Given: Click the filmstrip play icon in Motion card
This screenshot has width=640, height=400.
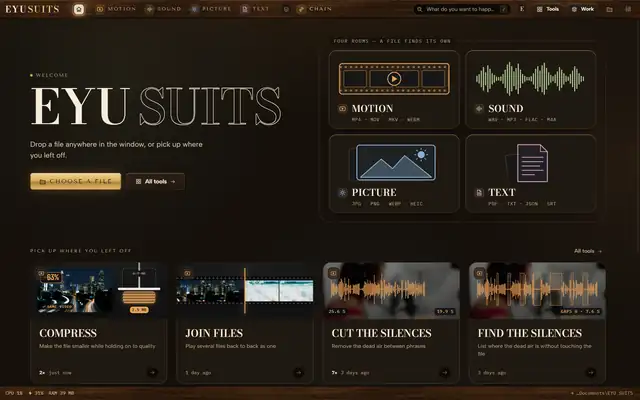Looking at the screenshot, I should 394,79.
